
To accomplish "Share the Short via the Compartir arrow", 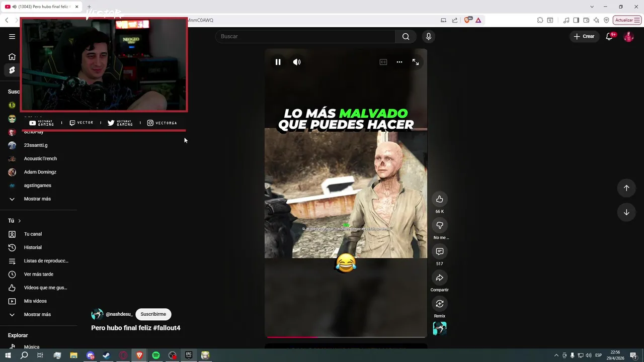I will [440, 278].
